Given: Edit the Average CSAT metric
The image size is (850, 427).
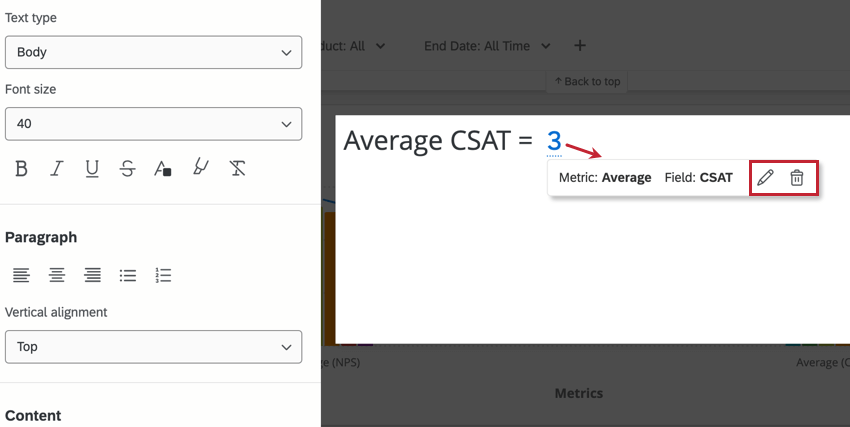Looking at the screenshot, I should pos(765,178).
